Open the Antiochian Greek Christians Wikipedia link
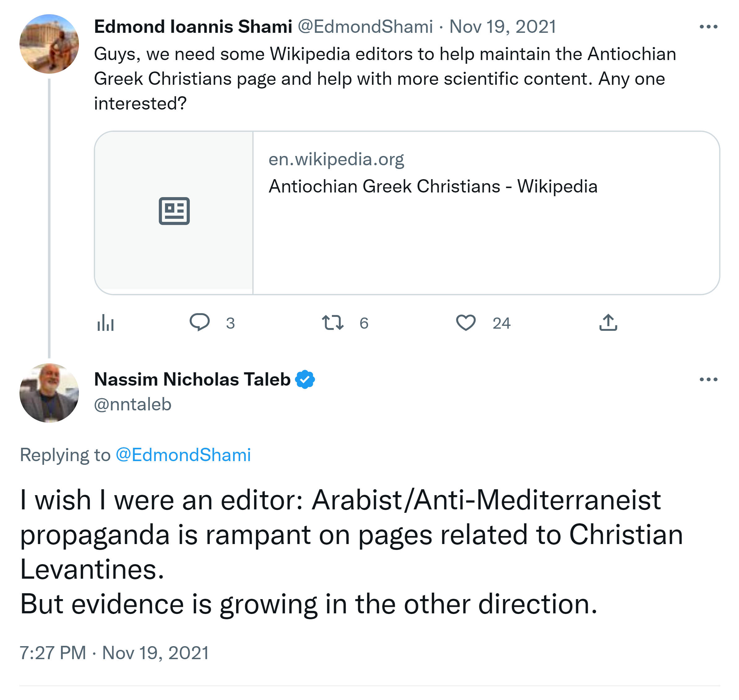The width and height of the screenshot is (739, 700). 433,186
